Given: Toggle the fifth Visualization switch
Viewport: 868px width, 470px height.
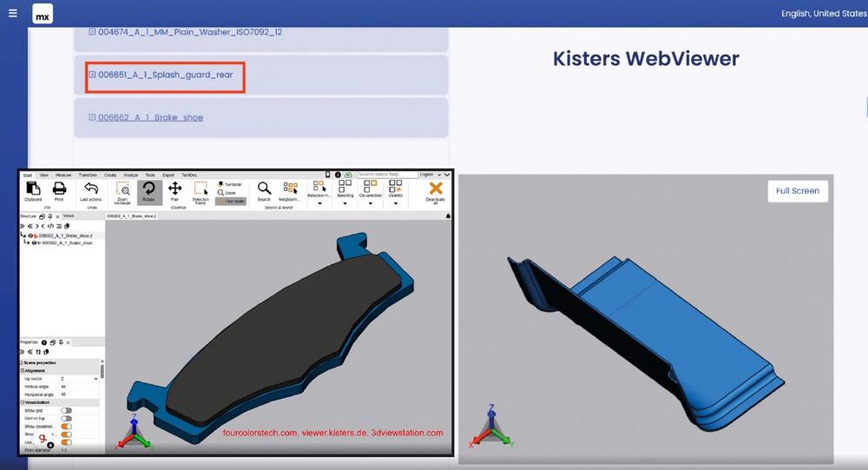Looking at the screenshot, I should (x=67, y=442).
